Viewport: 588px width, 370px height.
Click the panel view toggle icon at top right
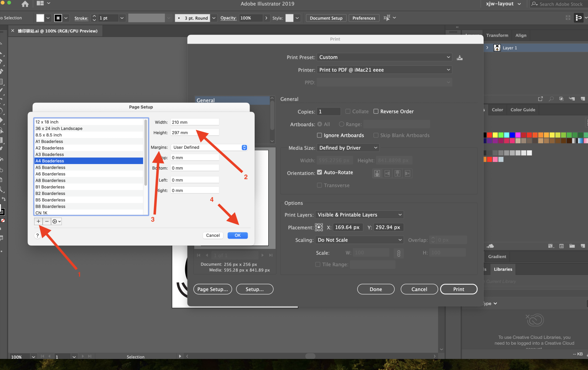coord(579,18)
